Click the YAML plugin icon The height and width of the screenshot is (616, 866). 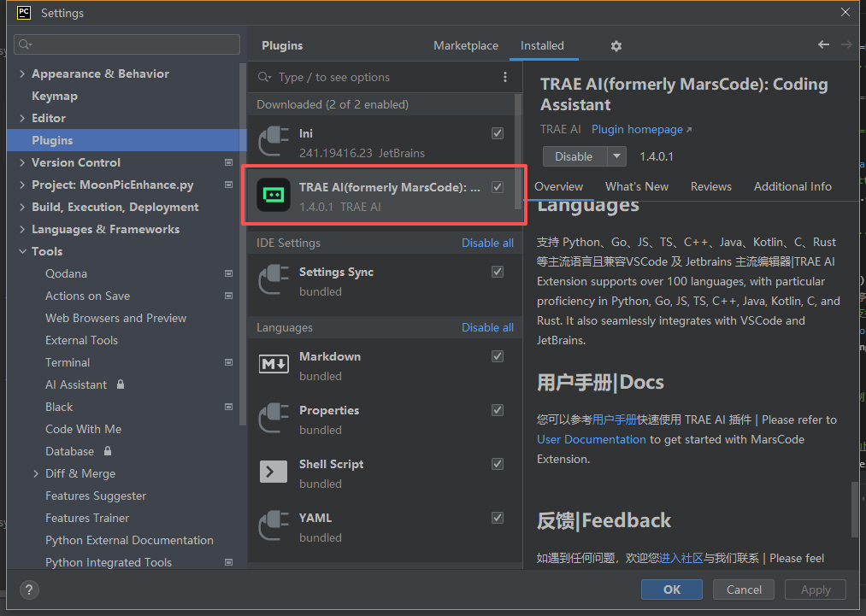coord(274,526)
